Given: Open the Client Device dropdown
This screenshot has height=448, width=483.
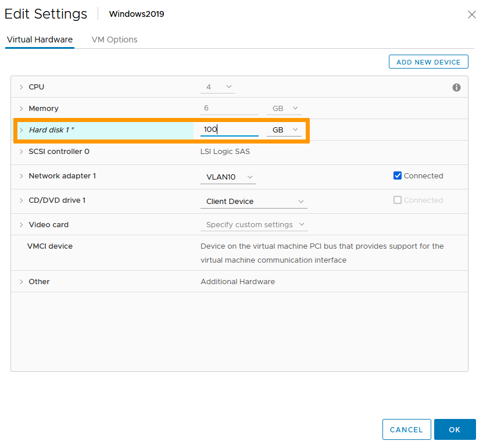Looking at the screenshot, I should (254, 202).
